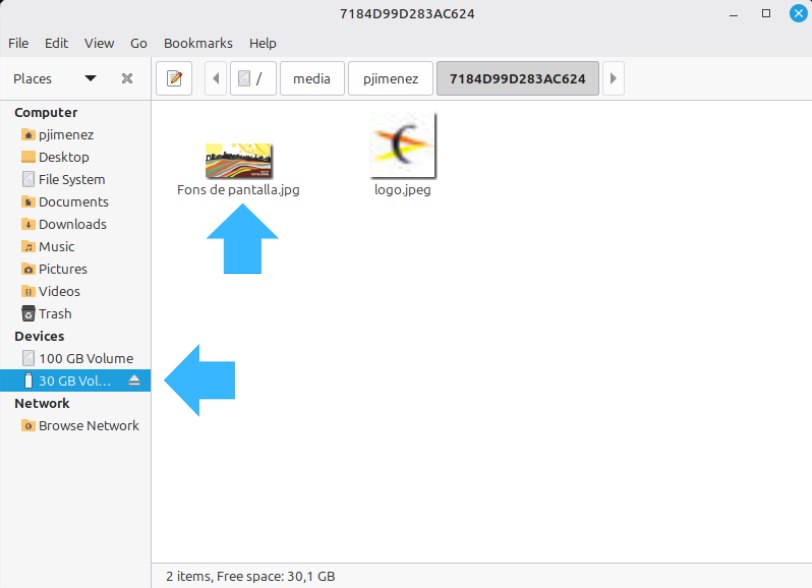Open Browse Network in the sidebar
812x588 pixels.
pos(88,426)
